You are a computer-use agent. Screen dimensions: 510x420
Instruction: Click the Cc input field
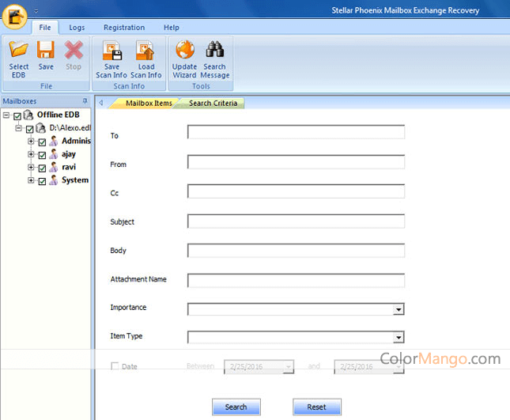coord(296,191)
